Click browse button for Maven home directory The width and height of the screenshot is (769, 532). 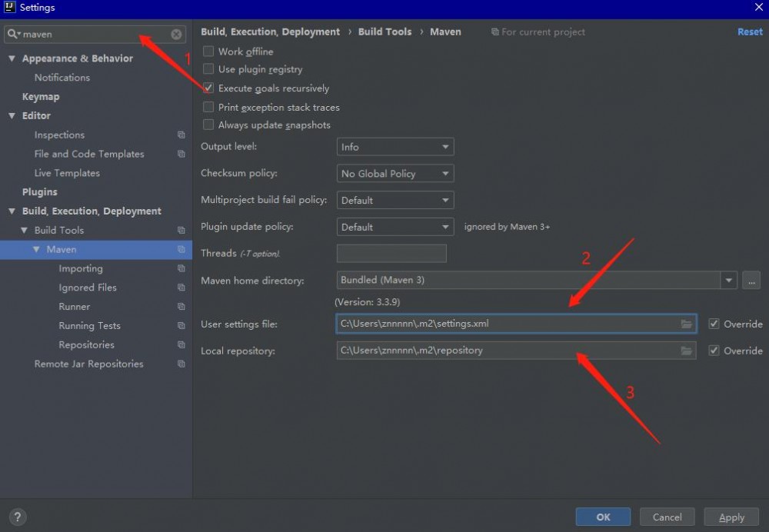point(751,281)
